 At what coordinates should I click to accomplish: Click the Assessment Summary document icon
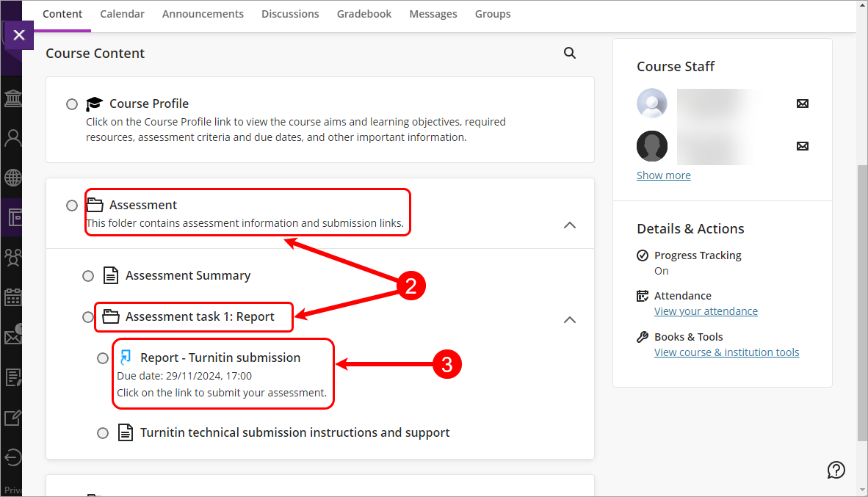(110, 275)
